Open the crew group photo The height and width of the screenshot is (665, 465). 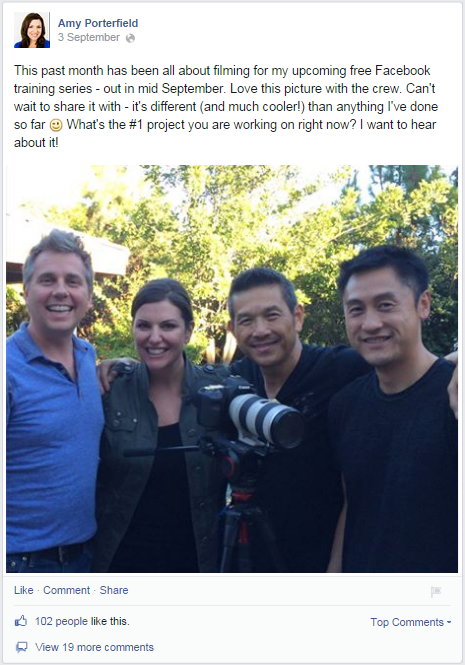[x=232, y=369]
